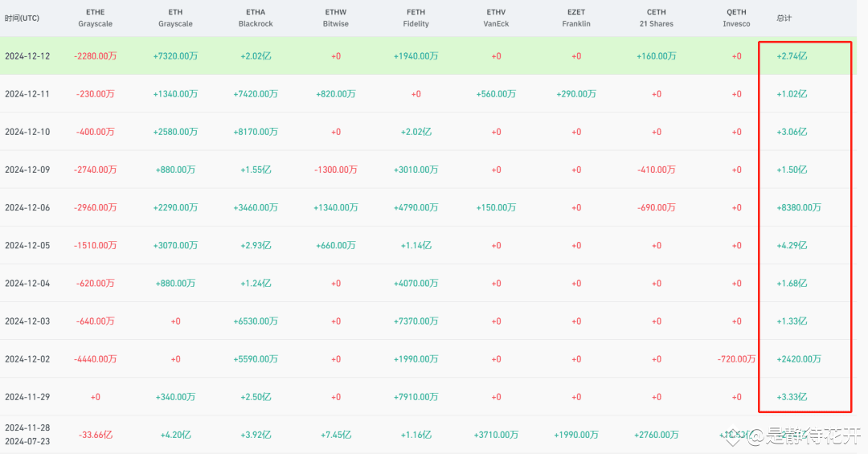This screenshot has height=454, width=868.
Task: Click the FETH Fidelity column header
Action: (x=416, y=18)
